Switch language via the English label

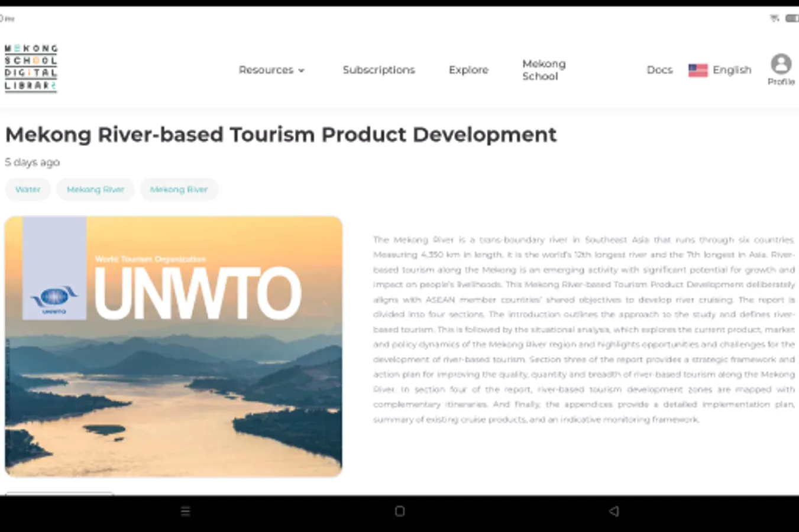click(732, 70)
